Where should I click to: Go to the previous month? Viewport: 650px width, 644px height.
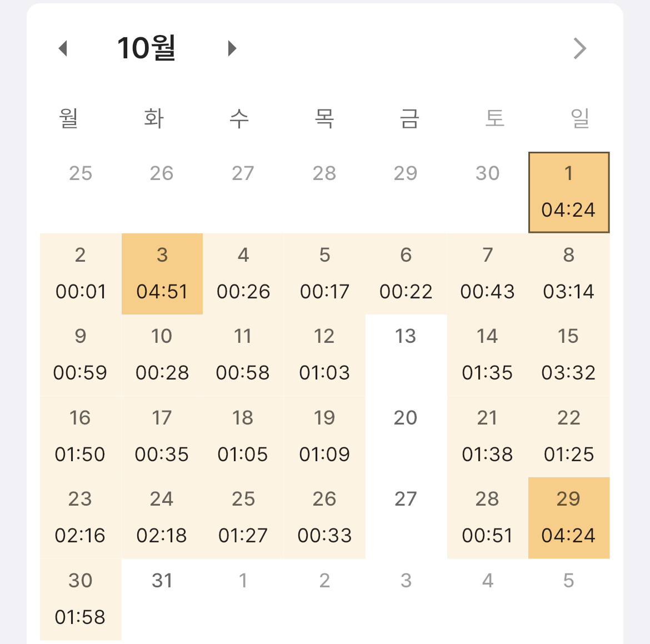pos(63,48)
